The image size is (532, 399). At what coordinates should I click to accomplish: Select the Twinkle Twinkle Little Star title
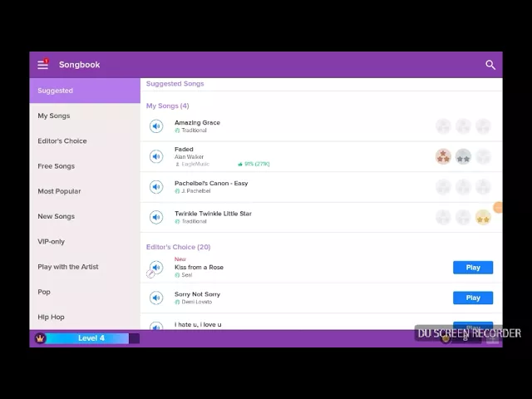pos(213,214)
